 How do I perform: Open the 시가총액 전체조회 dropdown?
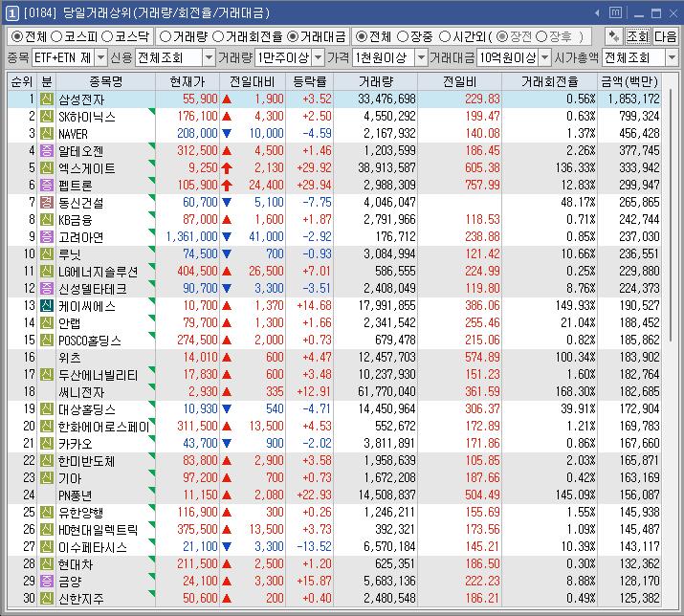click(672, 57)
